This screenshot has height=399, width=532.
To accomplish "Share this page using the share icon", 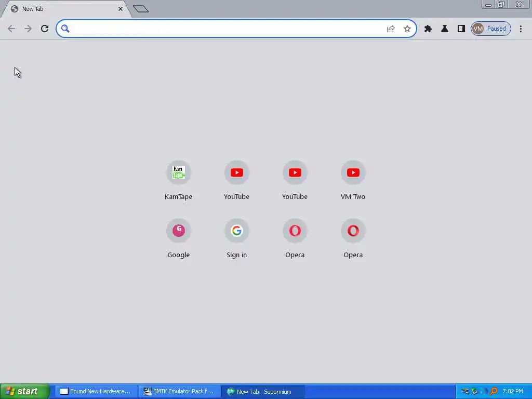I will point(391,29).
